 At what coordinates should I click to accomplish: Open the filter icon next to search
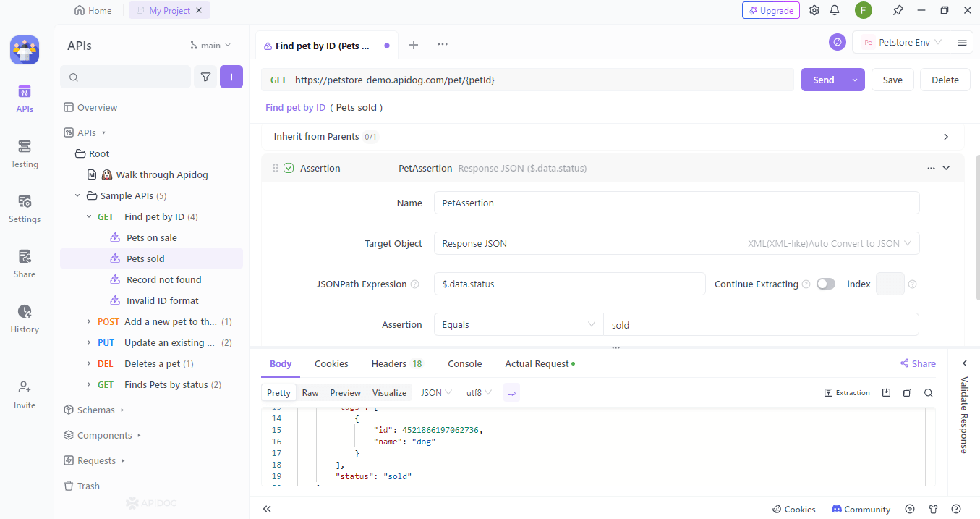pos(206,77)
